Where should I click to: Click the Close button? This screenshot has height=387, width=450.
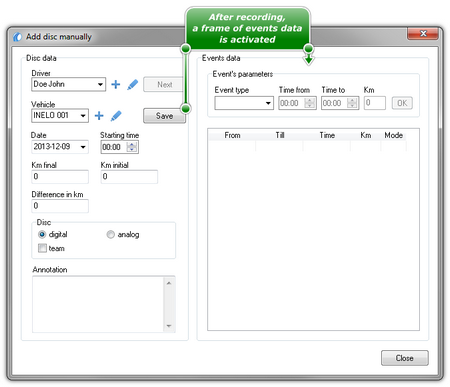pyautogui.click(x=405, y=358)
